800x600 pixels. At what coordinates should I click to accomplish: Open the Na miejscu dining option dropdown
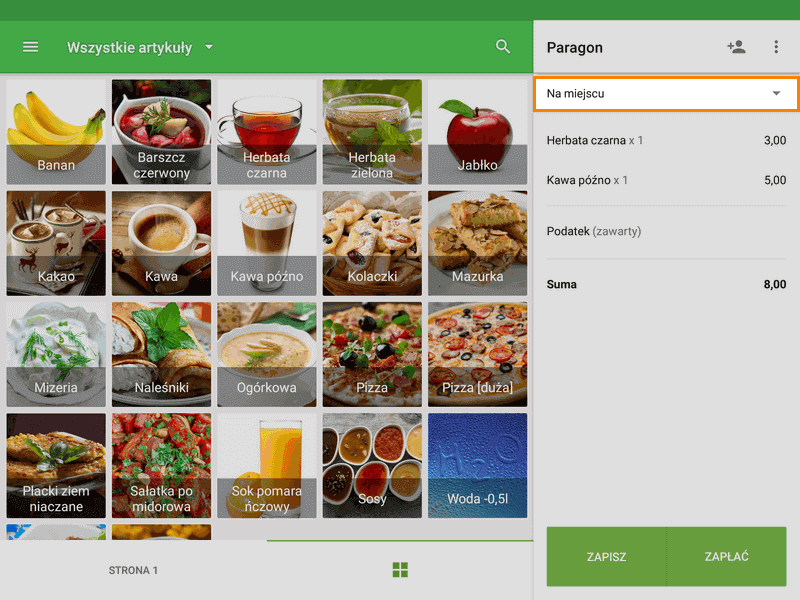pyautogui.click(x=665, y=94)
